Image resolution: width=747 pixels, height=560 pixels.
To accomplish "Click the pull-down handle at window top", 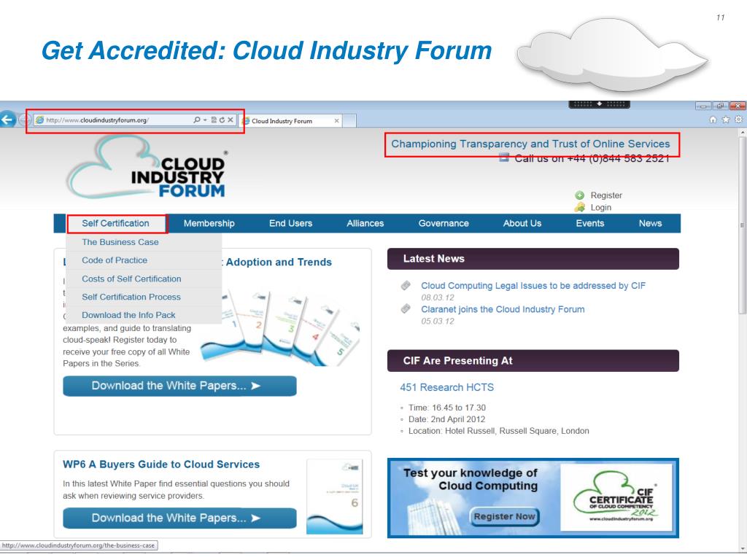I will (600, 104).
